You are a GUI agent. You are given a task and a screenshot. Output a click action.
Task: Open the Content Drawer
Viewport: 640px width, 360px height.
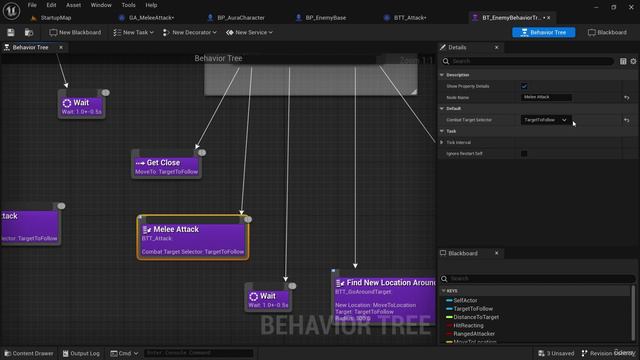click(29, 353)
